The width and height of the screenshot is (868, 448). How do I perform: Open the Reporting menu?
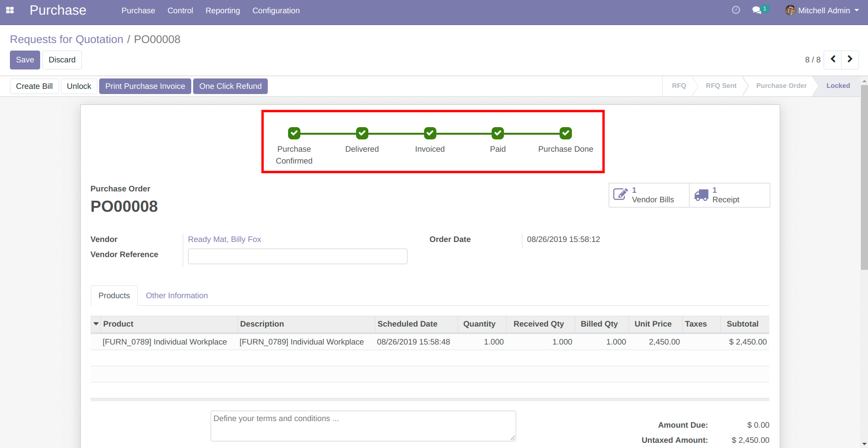222,10
